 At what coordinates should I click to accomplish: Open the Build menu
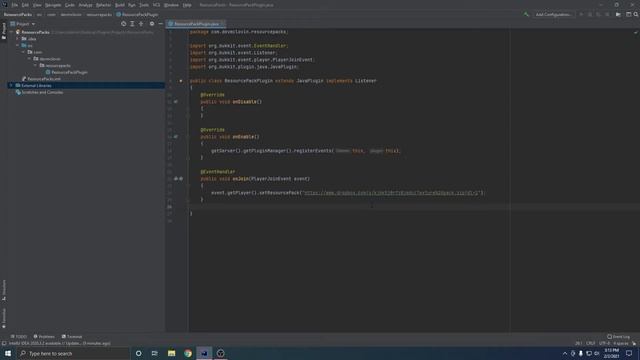[120, 5]
